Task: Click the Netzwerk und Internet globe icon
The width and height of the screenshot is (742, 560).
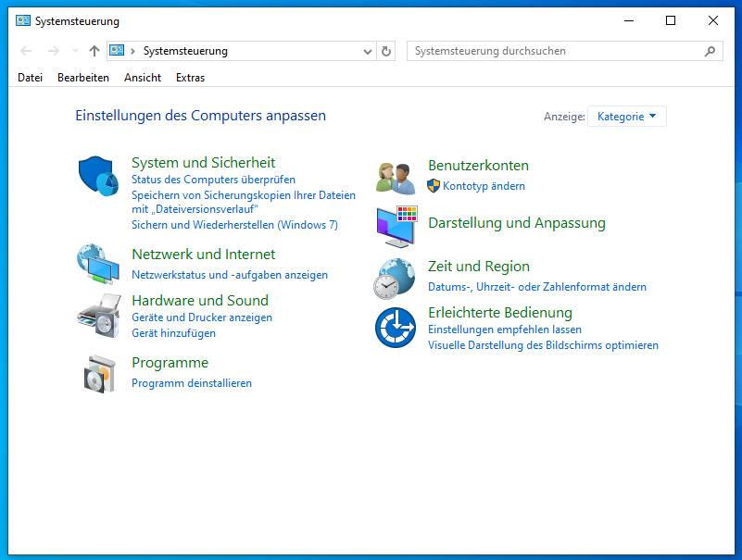Action: pos(97,265)
